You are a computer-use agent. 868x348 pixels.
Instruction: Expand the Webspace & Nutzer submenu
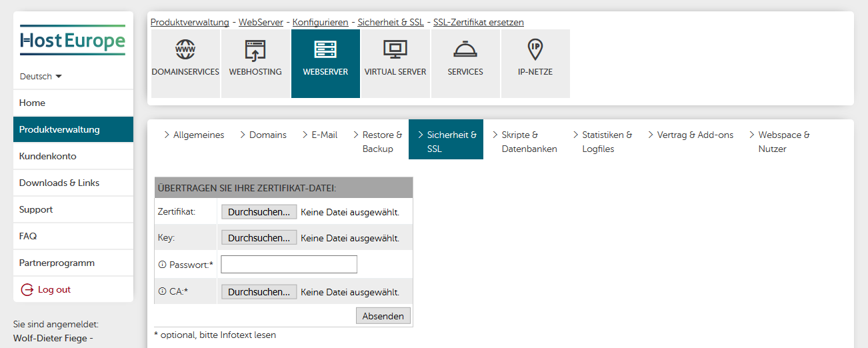click(779, 141)
